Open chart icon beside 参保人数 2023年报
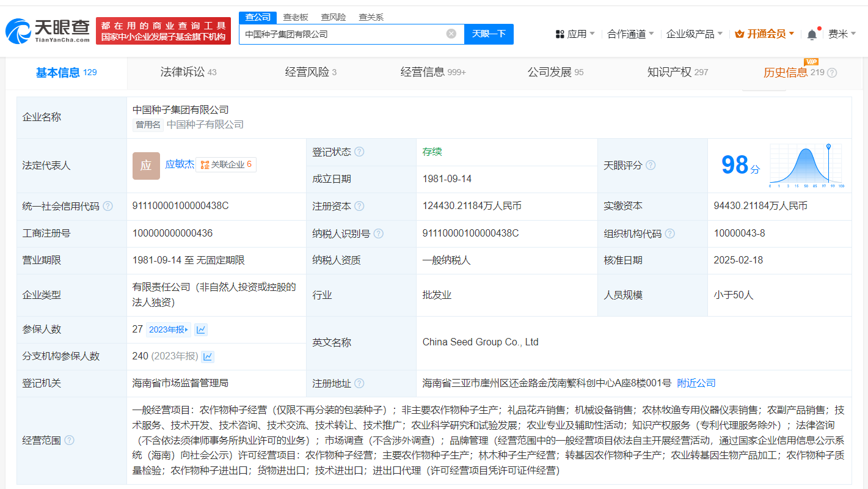This screenshot has width=868, height=489. 201,329
